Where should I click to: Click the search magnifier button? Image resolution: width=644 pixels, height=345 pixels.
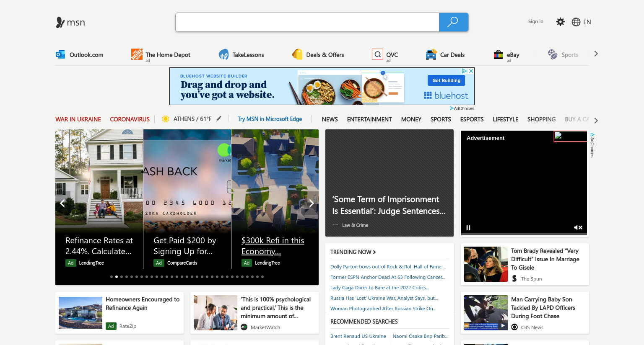[453, 22]
